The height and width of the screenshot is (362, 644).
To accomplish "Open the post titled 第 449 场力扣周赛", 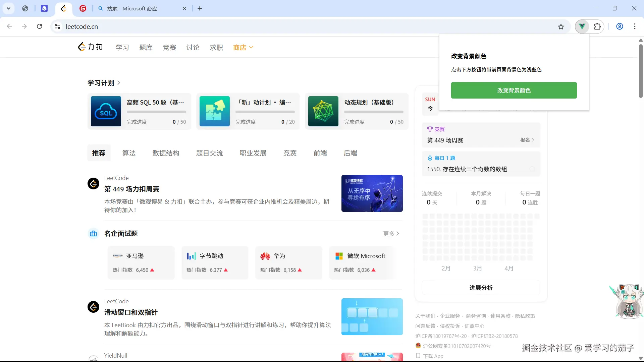I will (132, 189).
